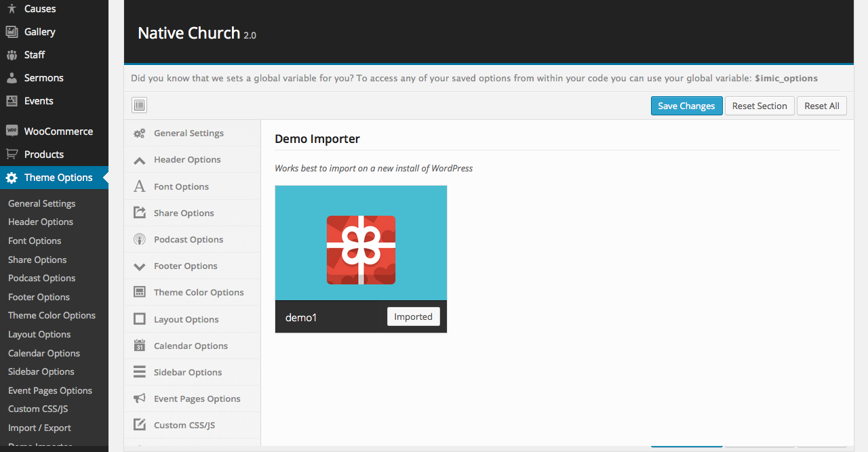Expand the Header Options section
Screen dimensions: 868x452
[187, 160]
